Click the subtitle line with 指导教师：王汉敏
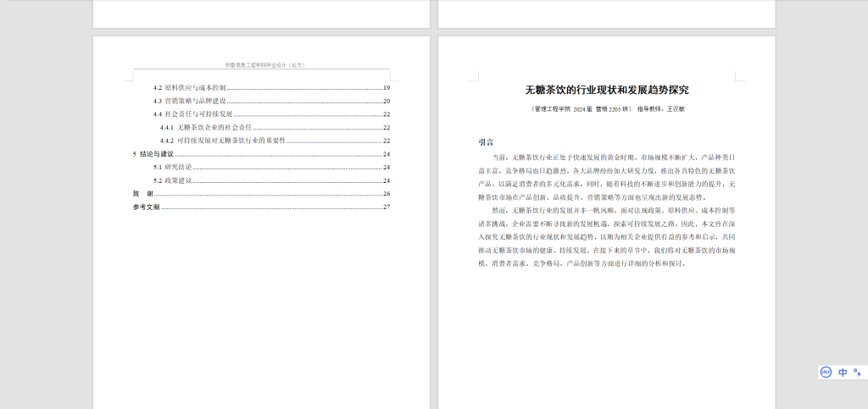The width and height of the screenshot is (868, 409). click(607, 109)
